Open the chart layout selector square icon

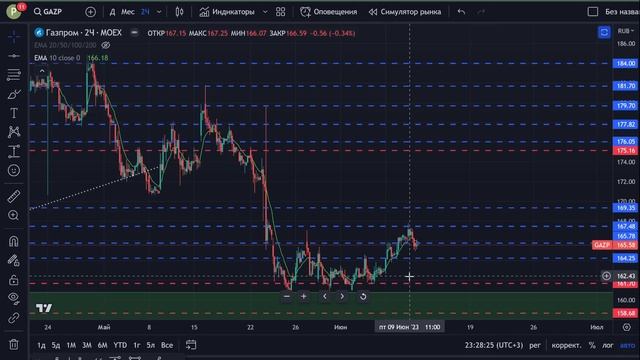(593, 12)
